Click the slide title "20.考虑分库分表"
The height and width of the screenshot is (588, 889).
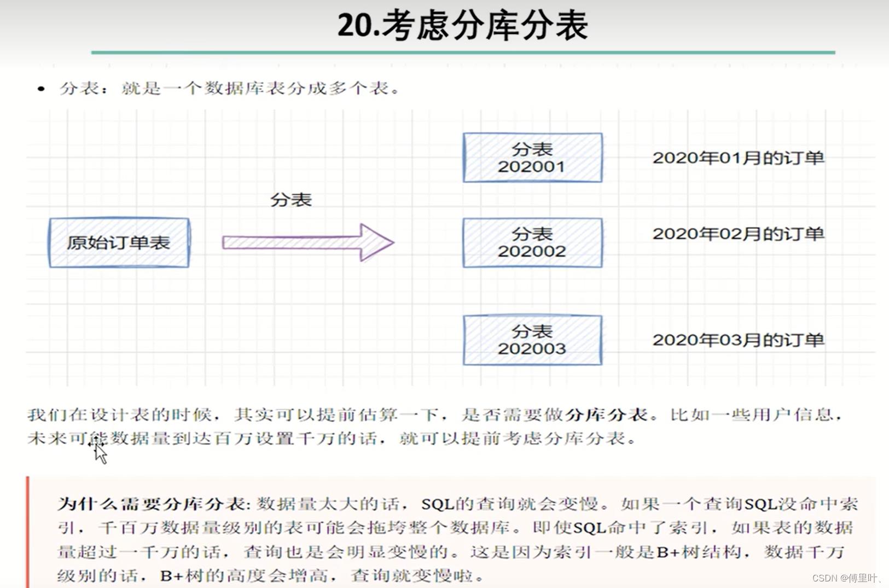[x=462, y=26]
